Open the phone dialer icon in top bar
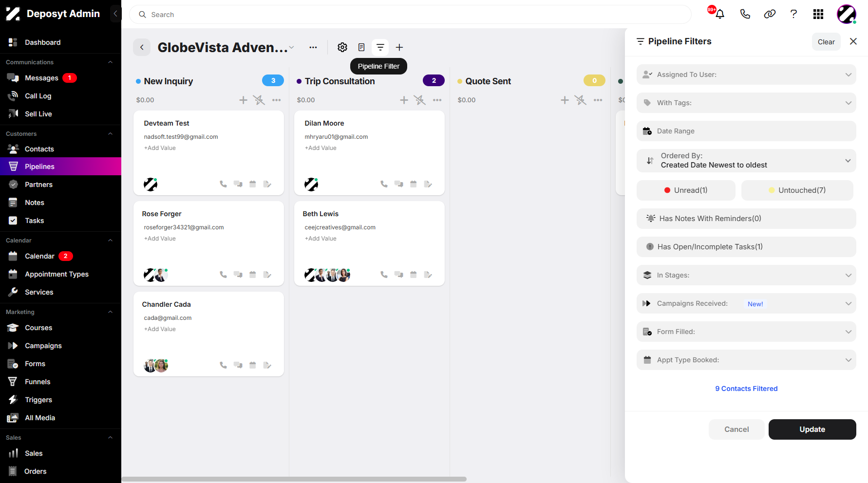Screen dimensions: 868x483 pyautogui.click(x=745, y=14)
